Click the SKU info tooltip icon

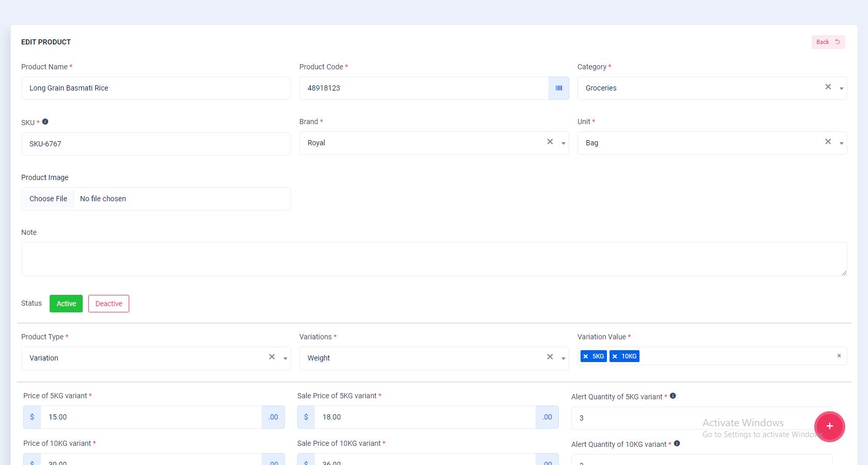coord(45,122)
